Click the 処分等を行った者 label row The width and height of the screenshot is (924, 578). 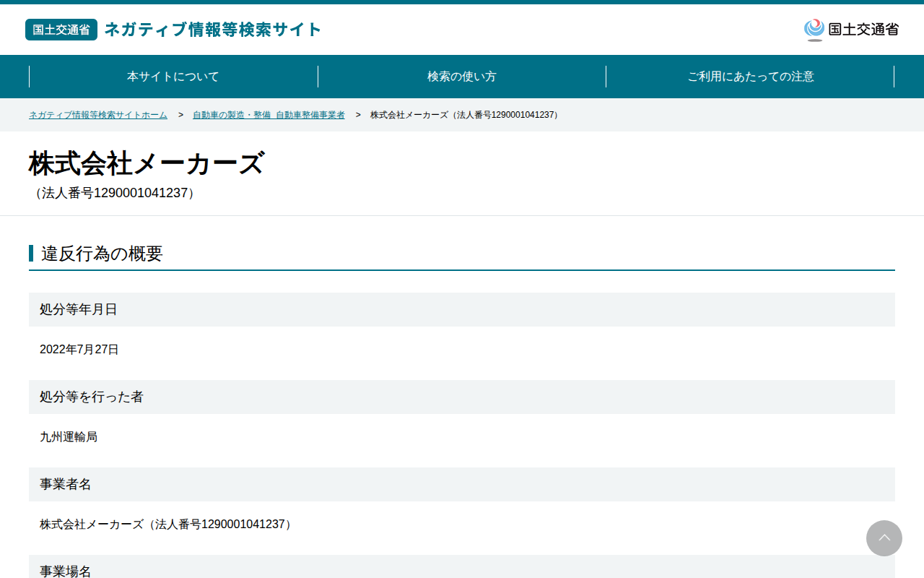(462, 397)
